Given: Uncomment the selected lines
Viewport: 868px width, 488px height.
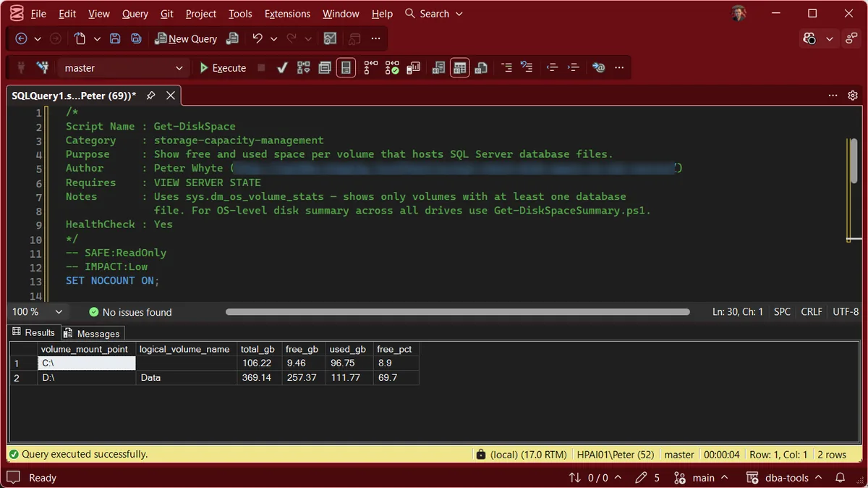Looking at the screenshot, I should point(527,67).
